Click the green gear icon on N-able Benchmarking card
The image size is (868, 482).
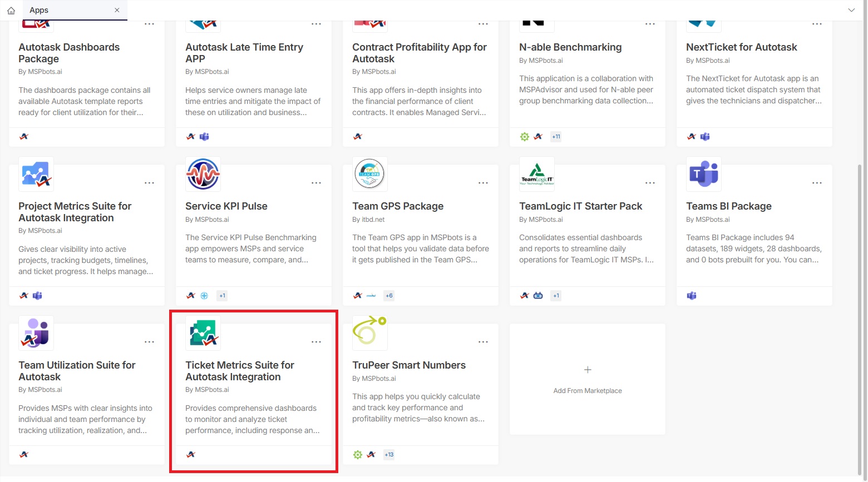pos(524,136)
